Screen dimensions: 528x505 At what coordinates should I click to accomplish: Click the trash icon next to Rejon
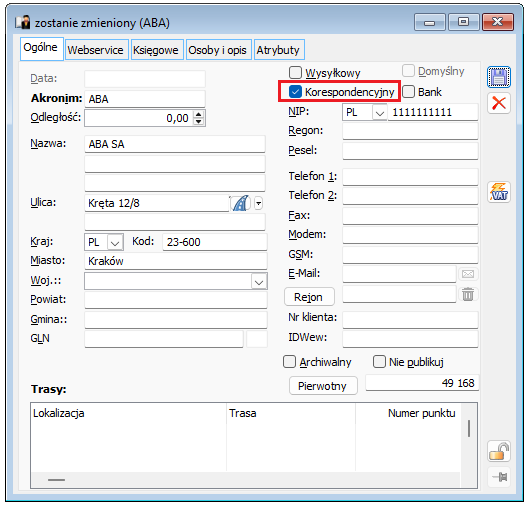coord(468,294)
